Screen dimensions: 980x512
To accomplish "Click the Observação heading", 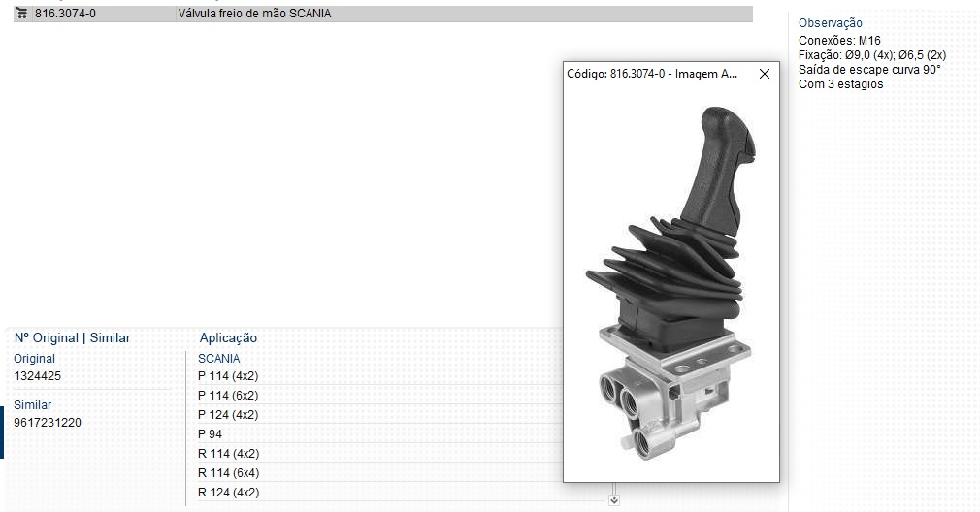I will coord(830,23).
